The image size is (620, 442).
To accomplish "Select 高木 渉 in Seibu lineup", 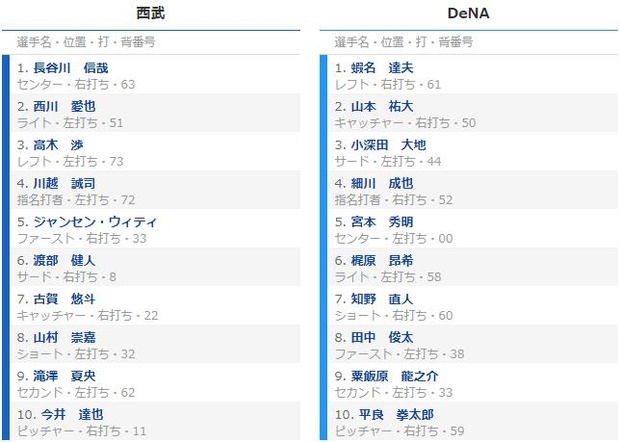I will pos(58,145).
